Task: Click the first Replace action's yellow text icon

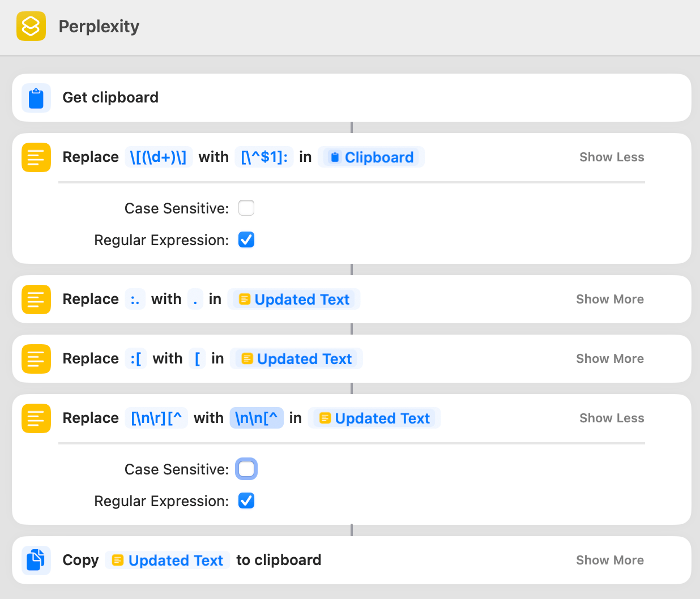Action: pos(36,157)
